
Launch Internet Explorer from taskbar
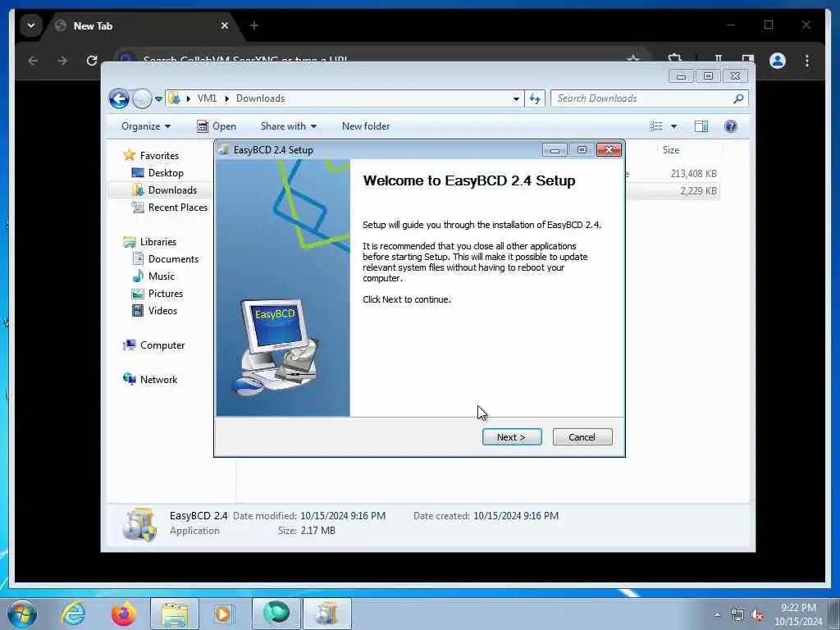73,614
